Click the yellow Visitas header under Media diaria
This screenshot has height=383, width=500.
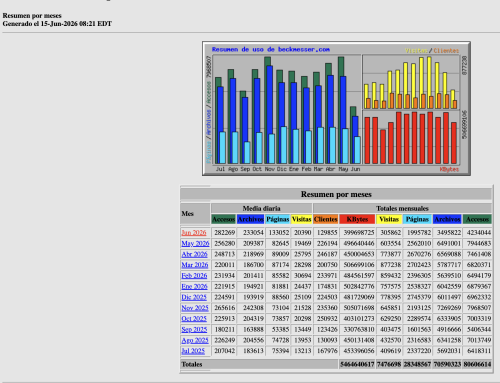point(301,219)
